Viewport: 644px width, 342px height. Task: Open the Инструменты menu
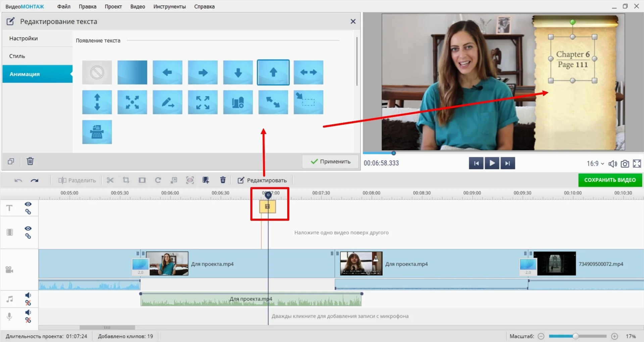click(x=169, y=6)
